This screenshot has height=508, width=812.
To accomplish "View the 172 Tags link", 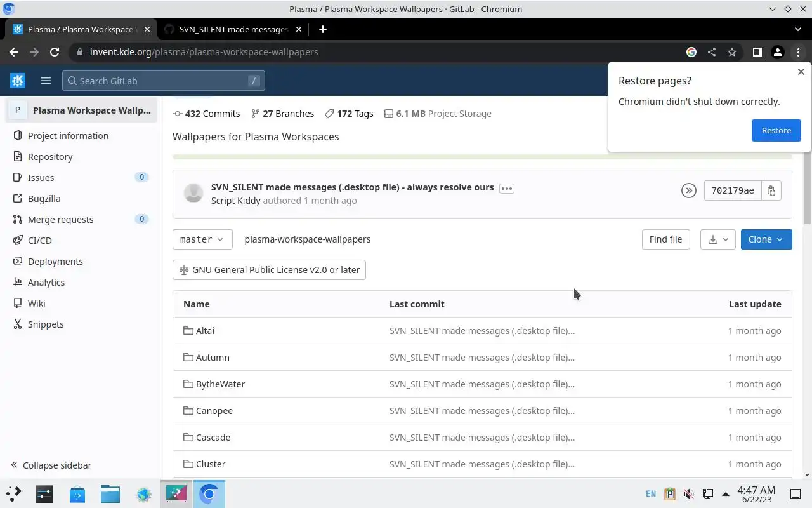I will (x=349, y=114).
